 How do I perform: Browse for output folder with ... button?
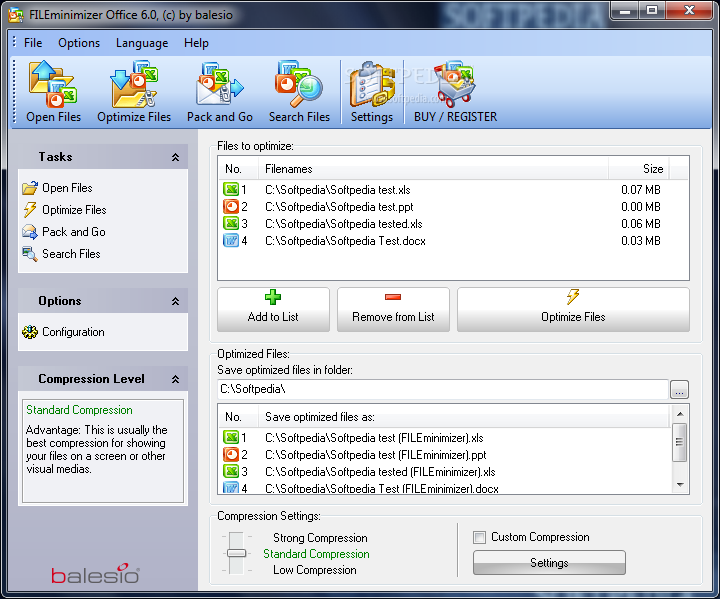tap(680, 390)
